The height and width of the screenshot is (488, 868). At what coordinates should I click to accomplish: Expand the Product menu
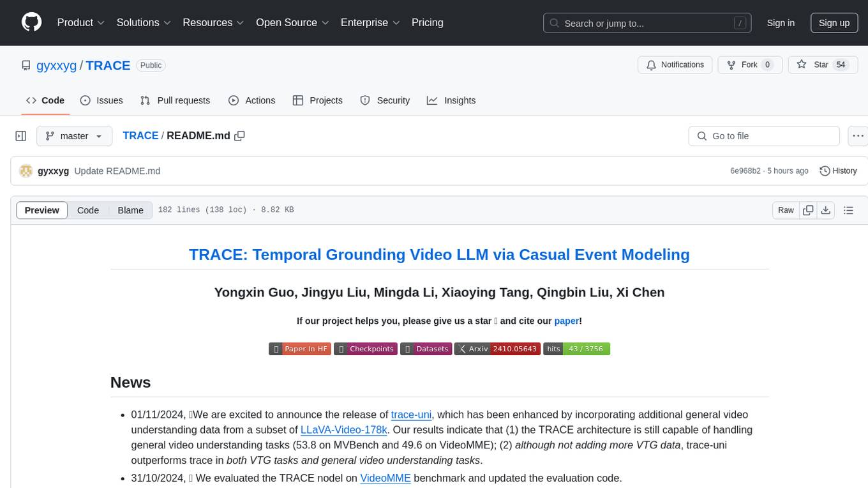[81, 22]
